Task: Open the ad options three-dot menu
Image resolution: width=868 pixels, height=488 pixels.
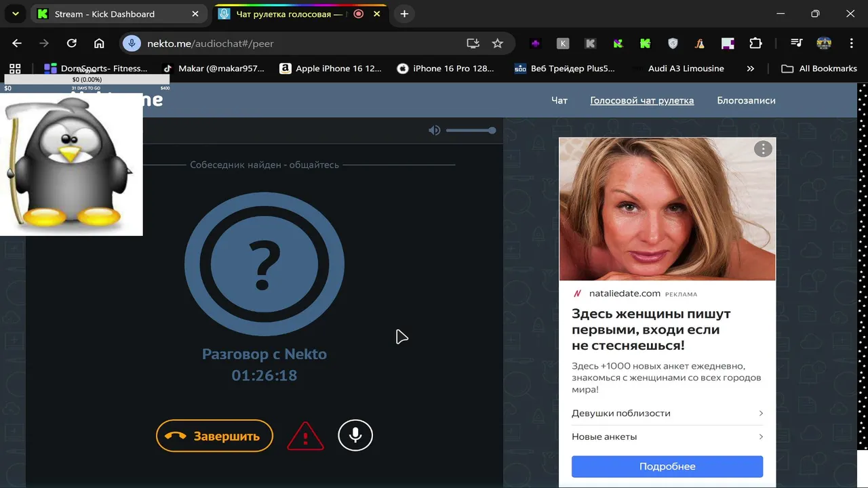Action: (763, 149)
